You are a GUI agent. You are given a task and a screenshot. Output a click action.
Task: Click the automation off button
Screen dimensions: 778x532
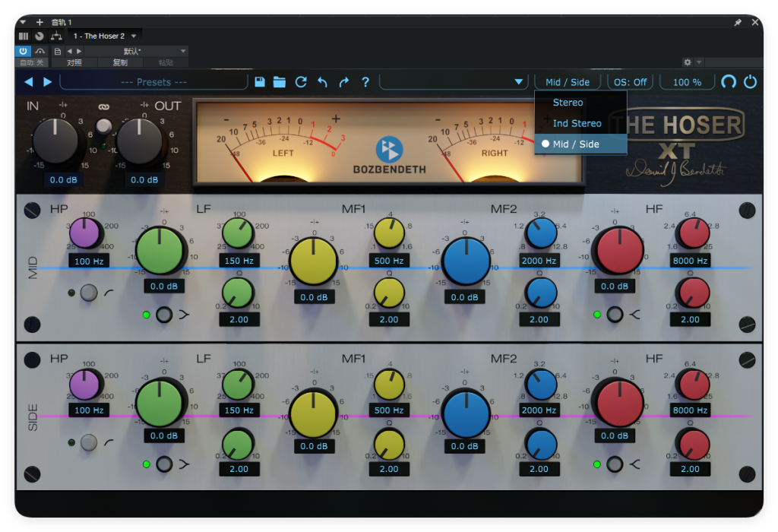(x=32, y=62)
